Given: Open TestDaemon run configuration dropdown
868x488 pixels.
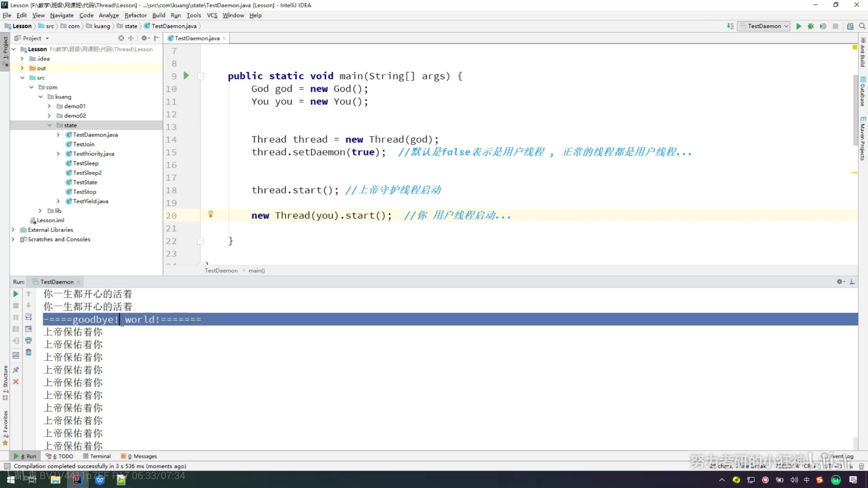Looking at the screenshot, I should point(764,26).
